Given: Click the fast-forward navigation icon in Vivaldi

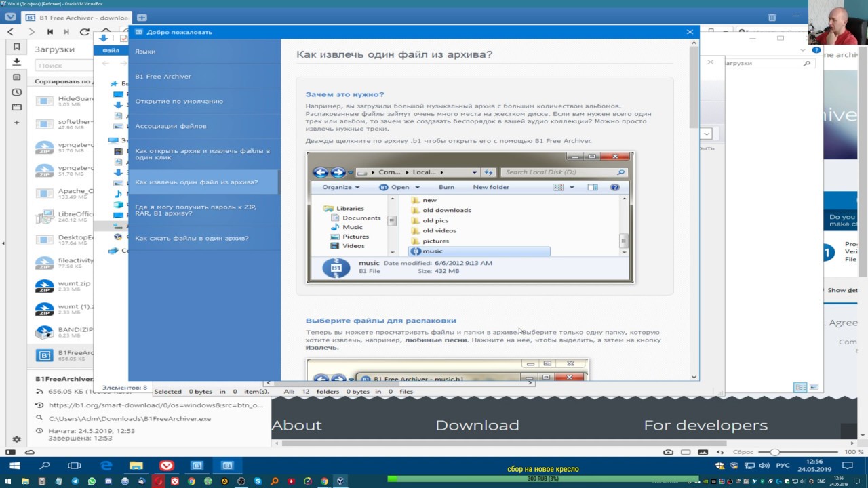Looking at the screenshot, I should 66,32.
